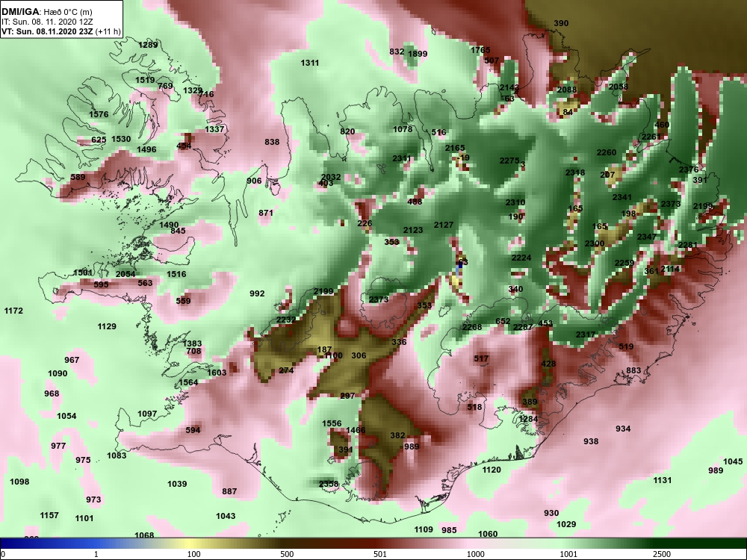Click the yellow segment near legend value 100
The image size is (747, 560).
190,544
